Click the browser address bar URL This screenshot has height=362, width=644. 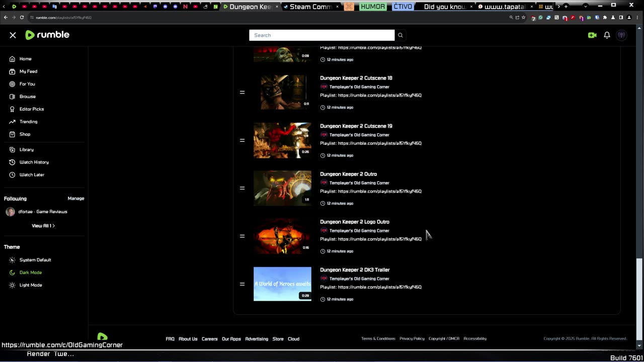tap(63, 18)
